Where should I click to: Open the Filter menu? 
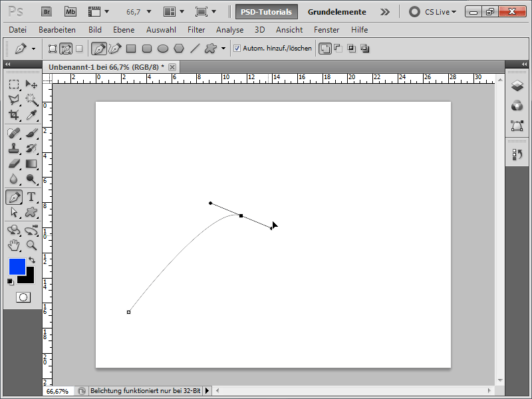coord(196,30)
